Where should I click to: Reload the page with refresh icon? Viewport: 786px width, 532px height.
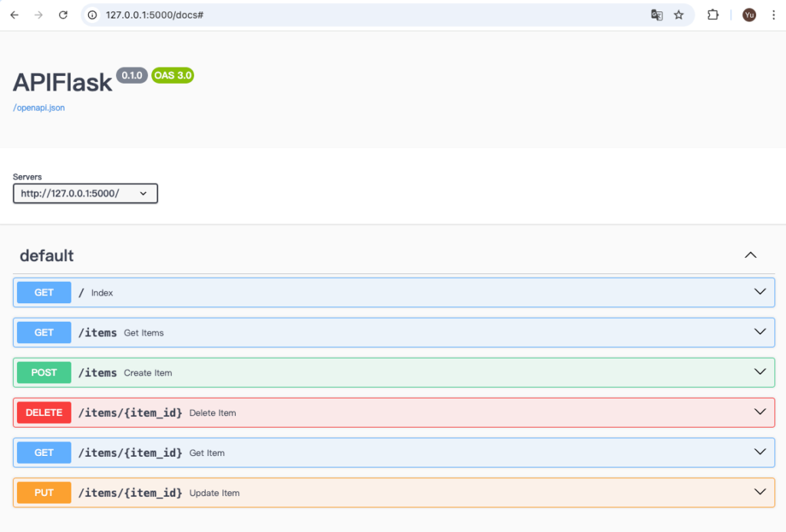tap(63, 15)
